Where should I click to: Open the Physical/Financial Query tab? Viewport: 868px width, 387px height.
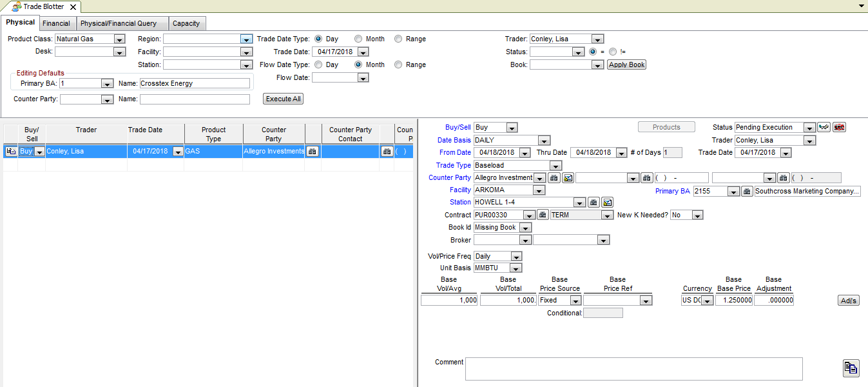[x=119, y=23]
